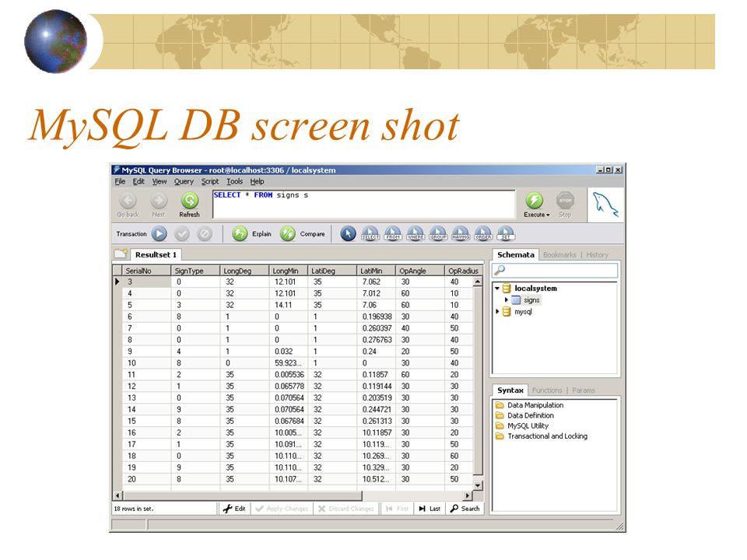Click the Next navigation icon

pos(159,201)
